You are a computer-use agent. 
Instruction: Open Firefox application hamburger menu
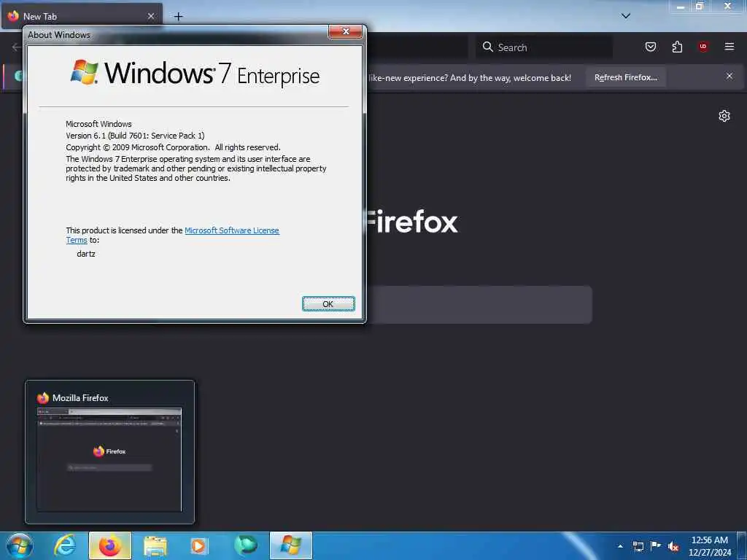tap(729, 47)
